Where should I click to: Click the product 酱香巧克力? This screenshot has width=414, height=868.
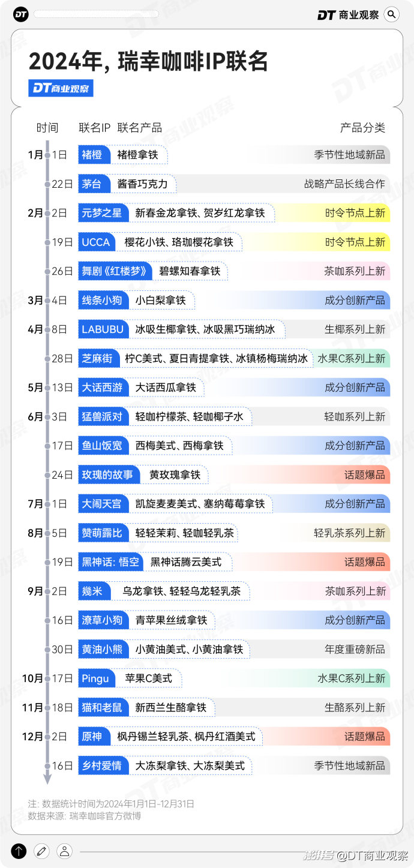[143, 184]
